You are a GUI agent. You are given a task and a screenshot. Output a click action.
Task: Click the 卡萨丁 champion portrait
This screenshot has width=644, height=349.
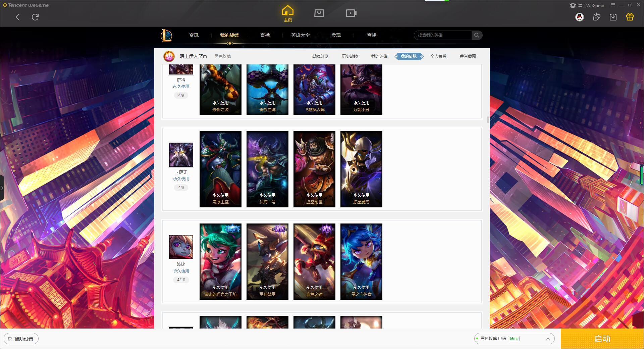pos(181,155)
